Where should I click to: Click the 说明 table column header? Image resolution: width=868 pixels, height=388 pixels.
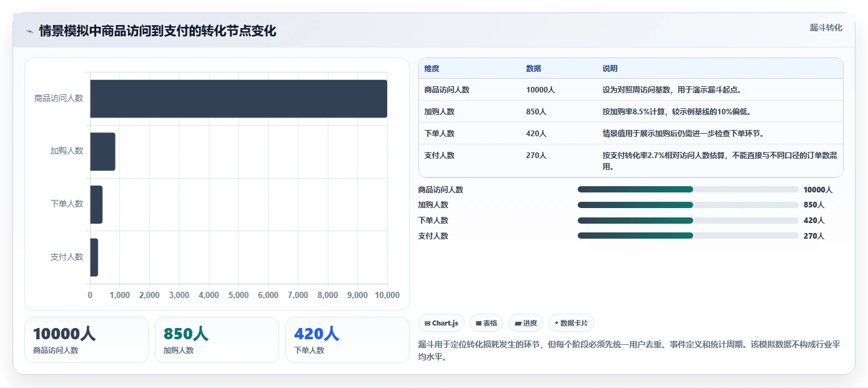coord(610,69)
